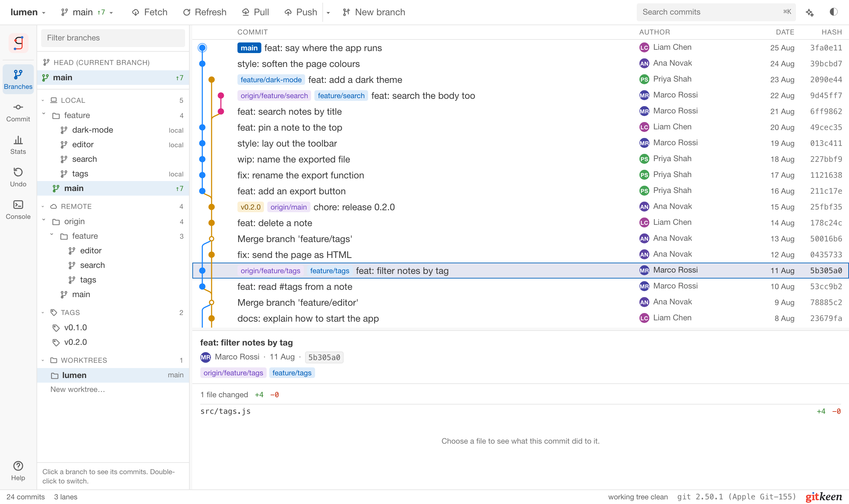Image resolution: width=849 pixels, height=504 pixels.
Task: Open the main branch switcher dropdown
Action: [x=87, y=12]
